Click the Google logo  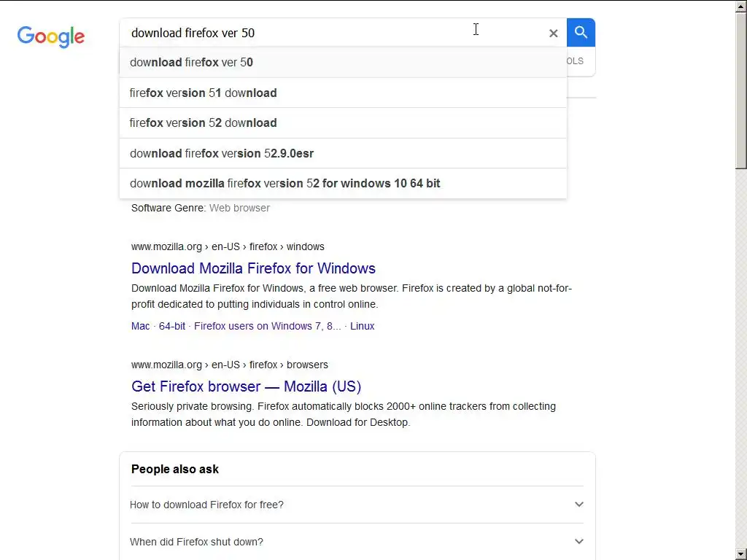(x=51, y=37)
